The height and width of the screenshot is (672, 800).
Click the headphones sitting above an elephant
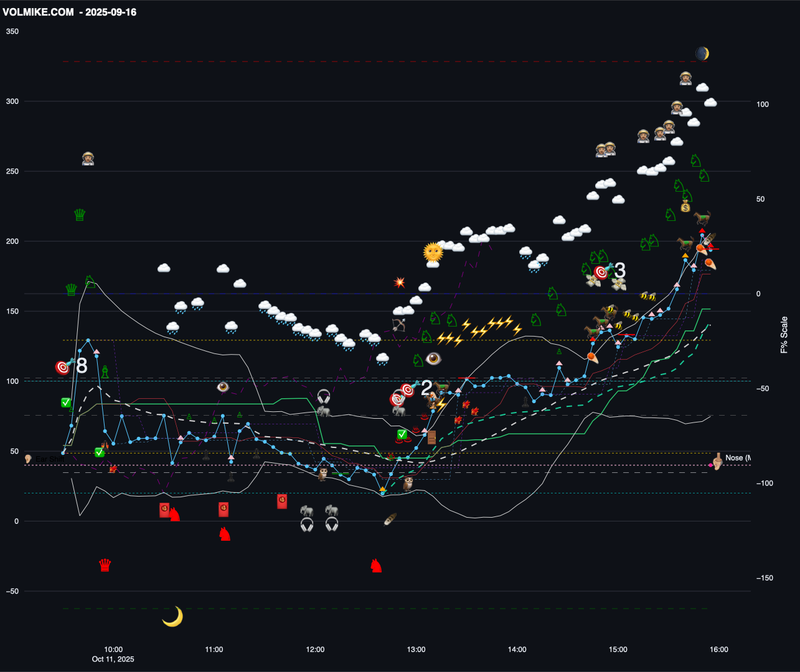[323, 396]
